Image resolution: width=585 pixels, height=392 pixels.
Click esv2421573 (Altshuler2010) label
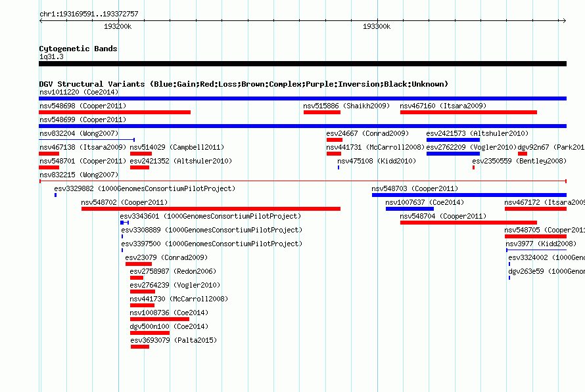click(x=477, y=133)
